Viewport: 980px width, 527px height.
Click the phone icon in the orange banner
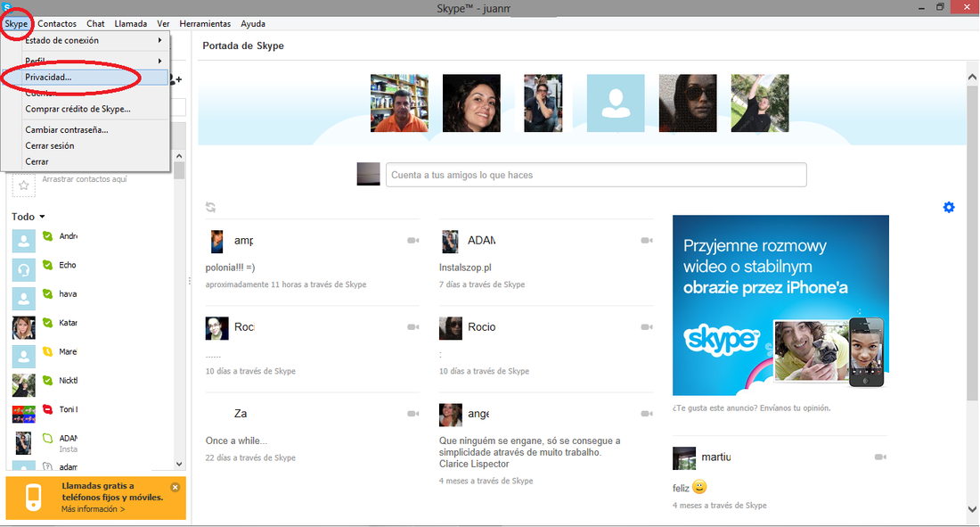33,498
